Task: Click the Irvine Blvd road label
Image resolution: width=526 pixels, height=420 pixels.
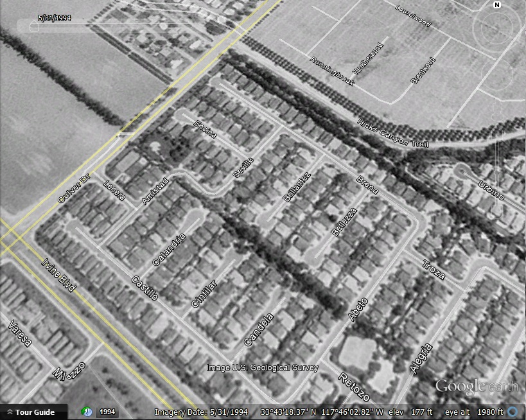Action: (58, 276)
